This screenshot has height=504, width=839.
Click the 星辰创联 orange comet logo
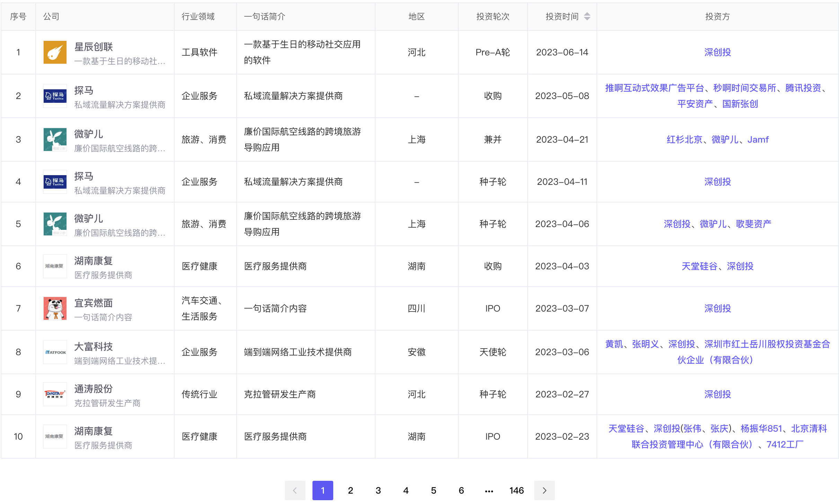55,52
